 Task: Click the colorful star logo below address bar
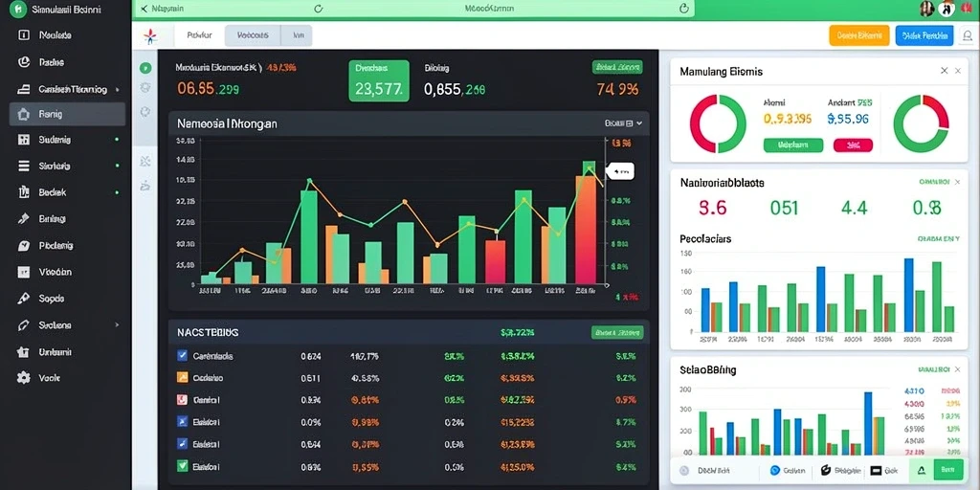click(150, 37)
